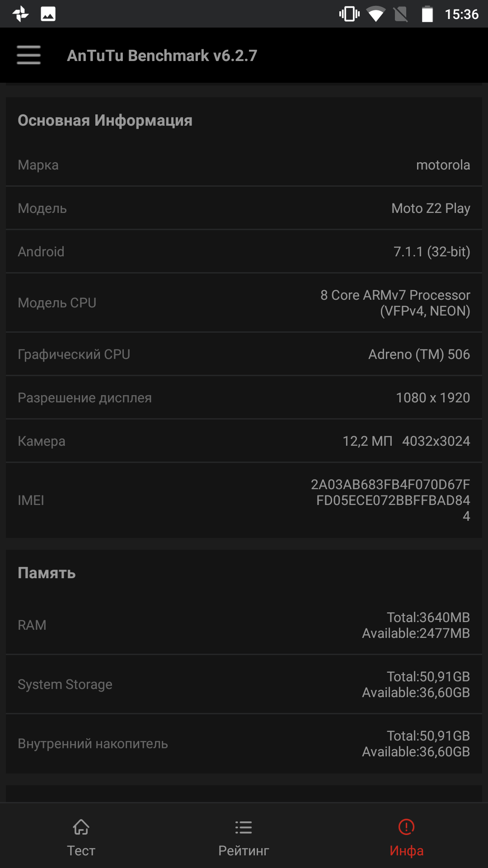Tap the clock showing 15:36
Image resolution: width=488 pixels, height=868 pixels.
pos(461,14)
